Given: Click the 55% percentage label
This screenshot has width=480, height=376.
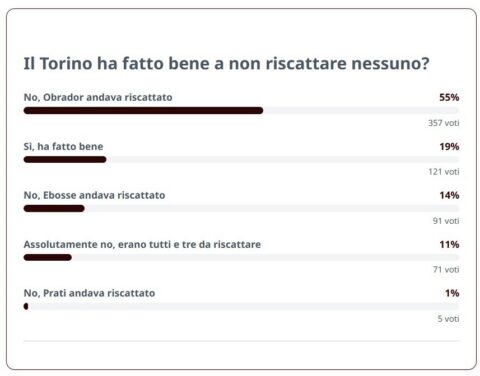Looking at the screenshot, I should pyautogui.click(x=449, y=97).
